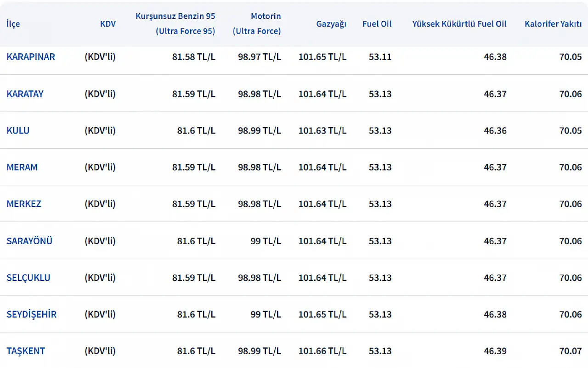Select MERAM motorin price 98.98 TL/L
This screenshot has width=588, height=368.
coord(260,167)
